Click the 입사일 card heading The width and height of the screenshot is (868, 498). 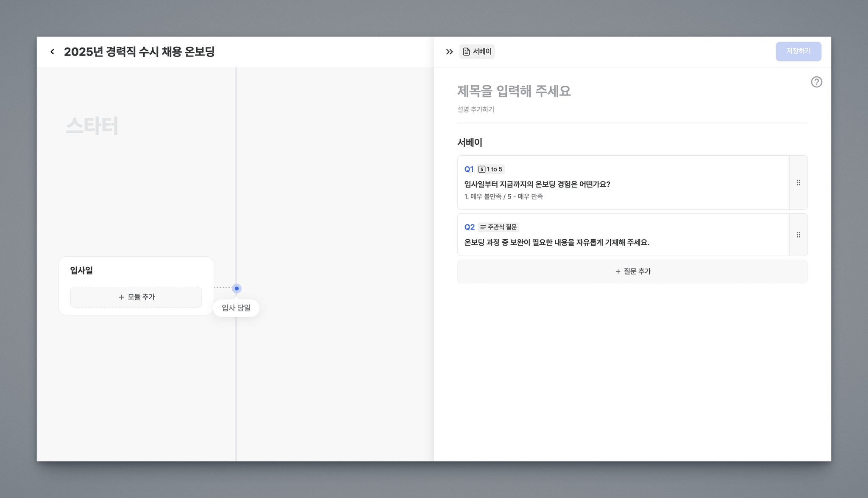tap(81, 271)
